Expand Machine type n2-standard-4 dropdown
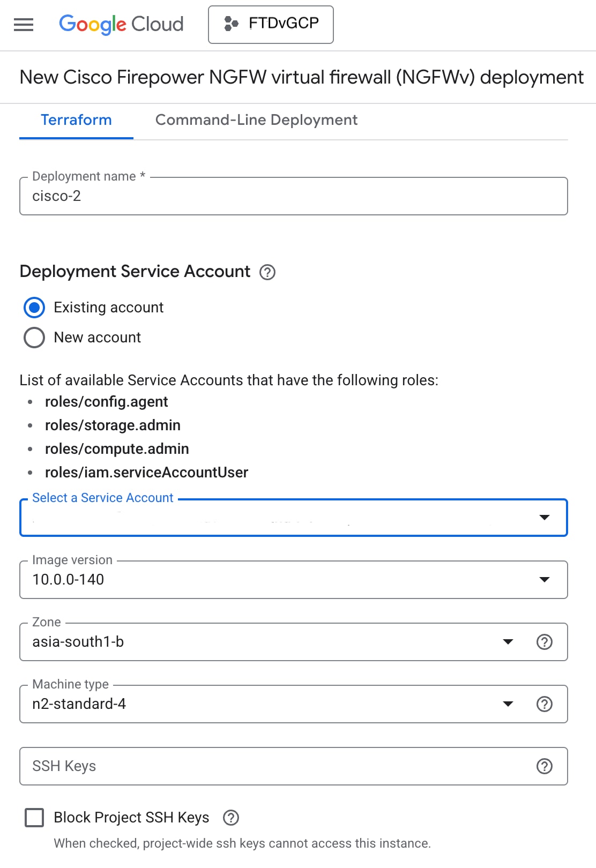The height and width of the screenshot is (868, 596). tap(508, 704)
